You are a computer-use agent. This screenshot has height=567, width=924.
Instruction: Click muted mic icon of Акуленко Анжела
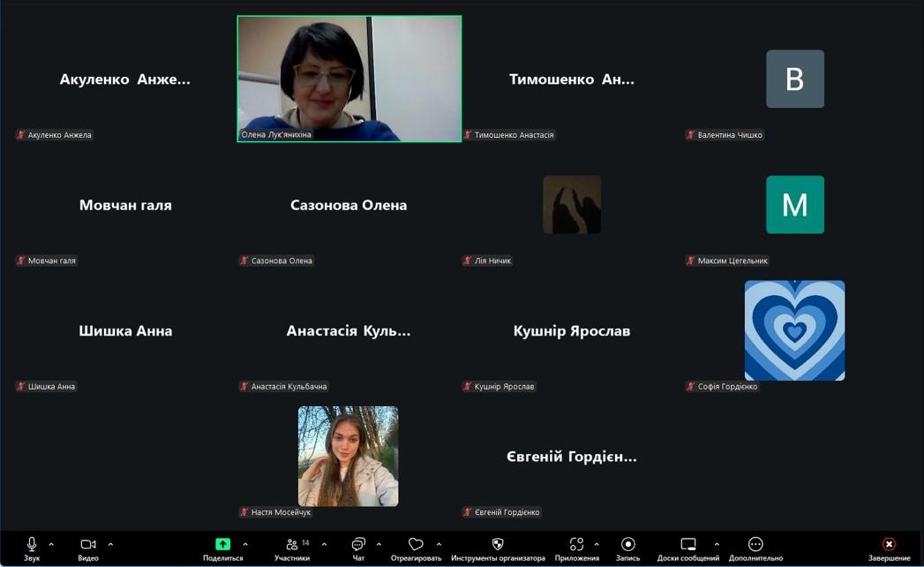coord(21,134)
